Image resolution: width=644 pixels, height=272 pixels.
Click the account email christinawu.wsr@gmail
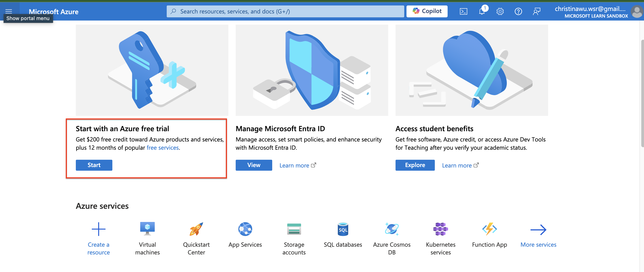590,9
